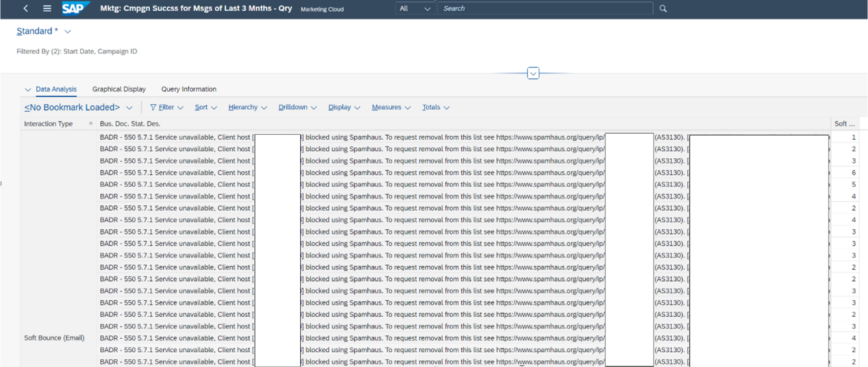This screenshot has height=367, width=868.
Task: Open the hamburger navigation menu
Action: click(x=47, y=8)
